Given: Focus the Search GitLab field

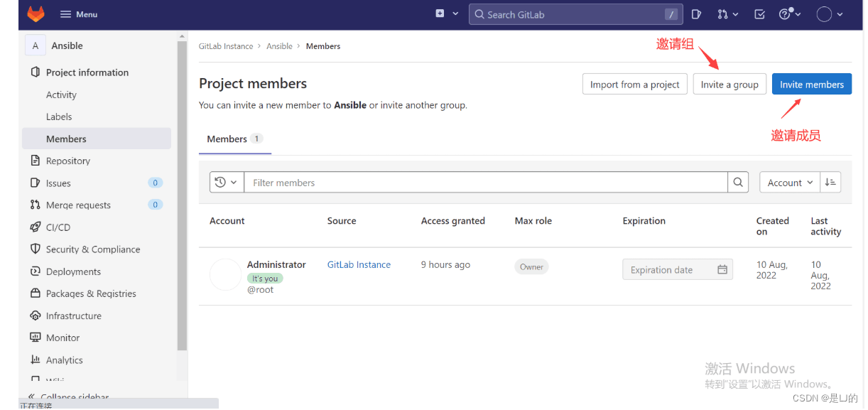Looking at the screenshot, I should (575, 14).
